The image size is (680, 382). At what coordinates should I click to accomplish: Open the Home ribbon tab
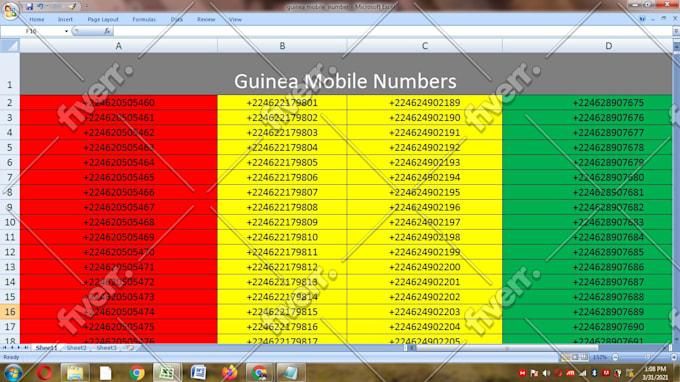pos(36,20)
